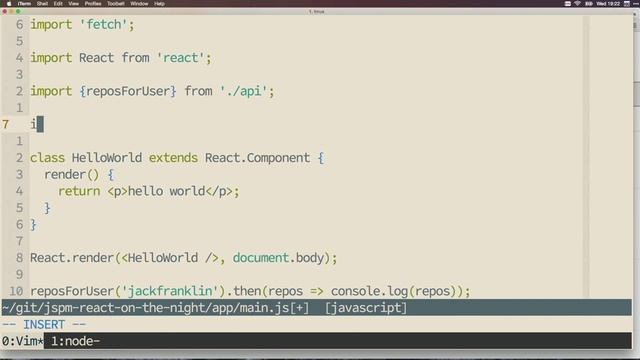Click the current line number 7 in gutter
640x360 pixels.
[x=5, y=124]
